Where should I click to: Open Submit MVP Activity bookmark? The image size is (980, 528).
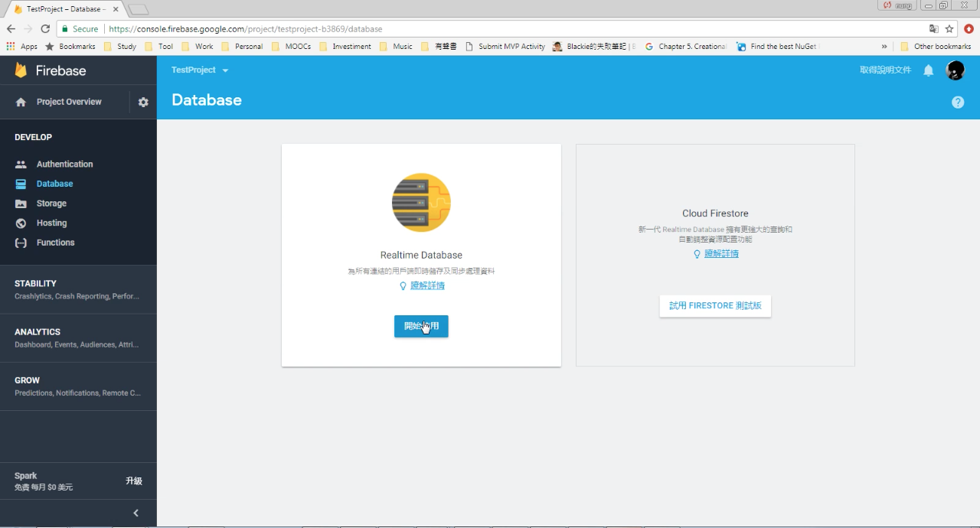click(505, 46)
